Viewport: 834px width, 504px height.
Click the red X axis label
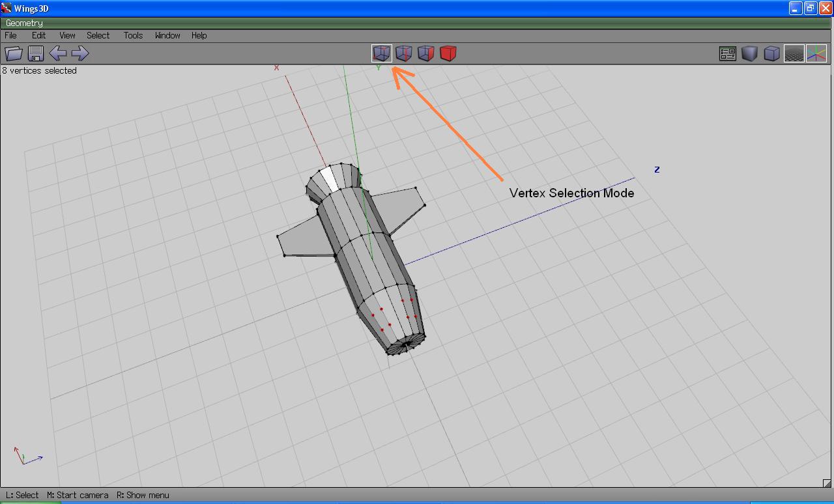[x=277, y=68]
